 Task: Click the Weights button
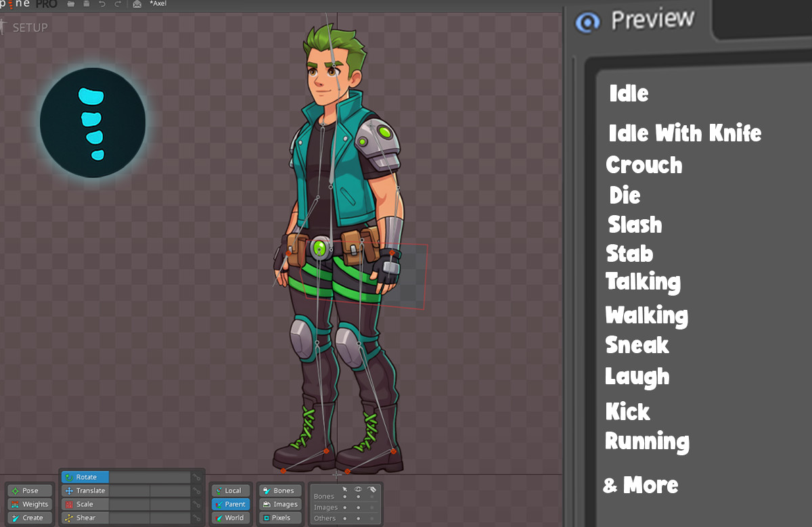pos(29,504)
